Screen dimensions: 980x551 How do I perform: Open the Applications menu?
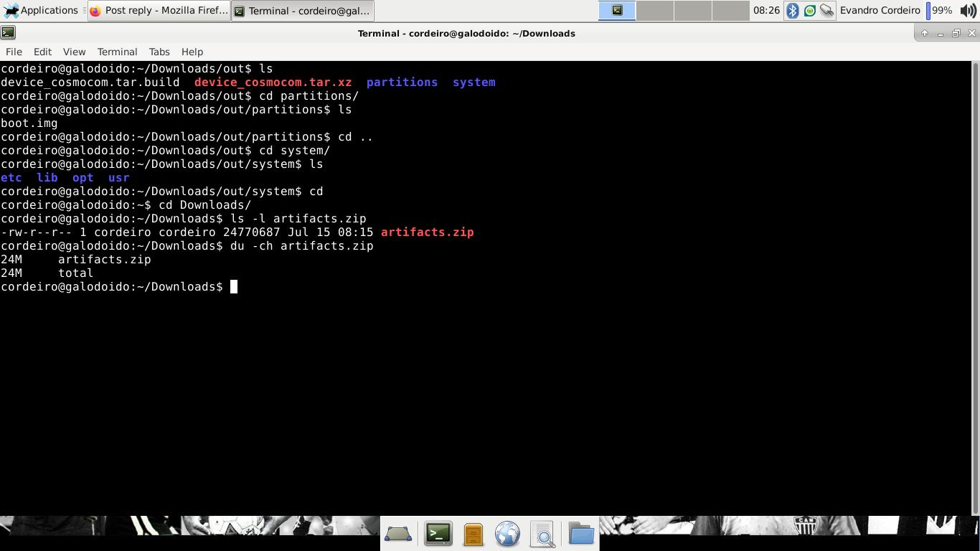pyautogui.click(x=41, y=11)
